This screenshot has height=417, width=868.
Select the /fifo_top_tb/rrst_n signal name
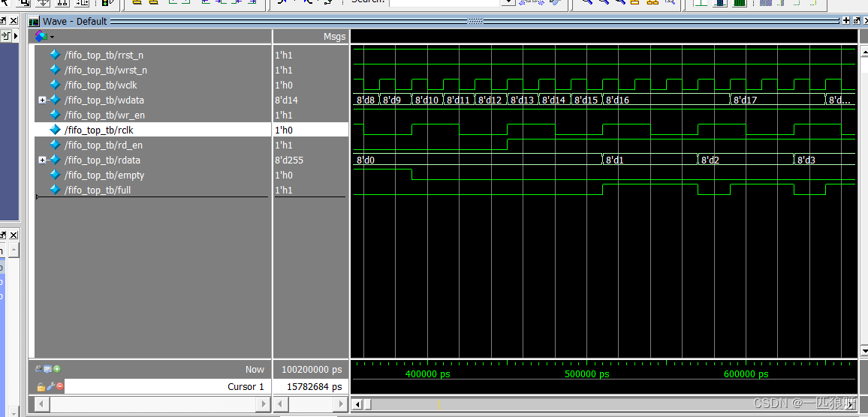pos(104,55)
